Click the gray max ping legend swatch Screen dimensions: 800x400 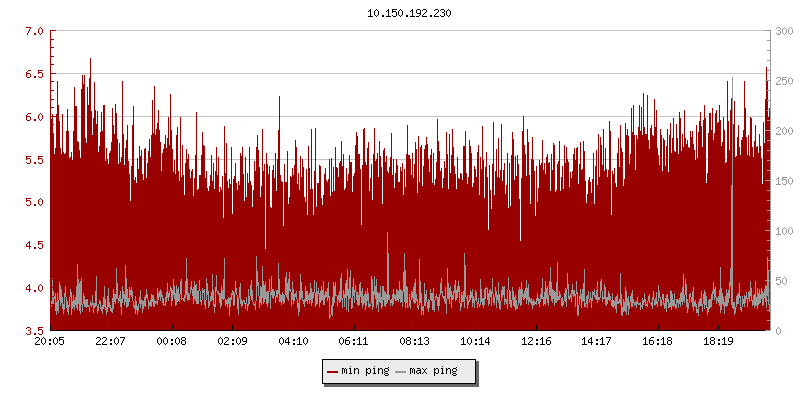click(401, 371)
